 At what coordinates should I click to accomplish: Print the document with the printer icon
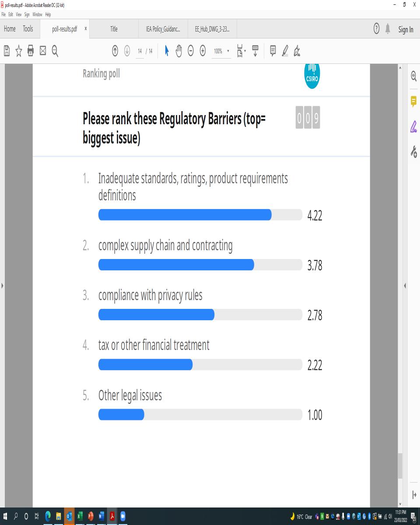(x=31, y=51)
